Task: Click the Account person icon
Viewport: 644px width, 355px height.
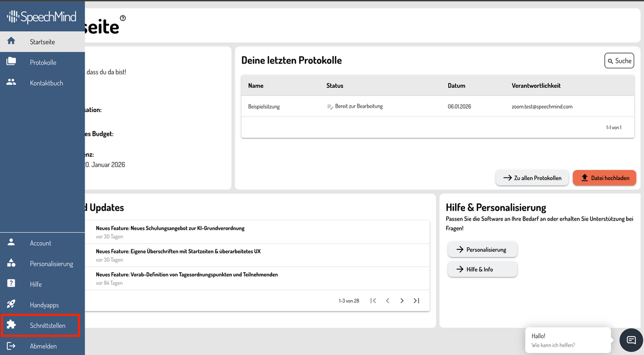Action: click(11, 242)
